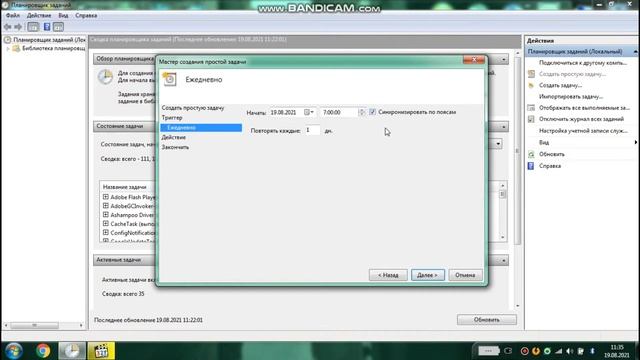Click the red record tray icon
This screenshot has height=360, width=640.
click(x=525, y=351)
